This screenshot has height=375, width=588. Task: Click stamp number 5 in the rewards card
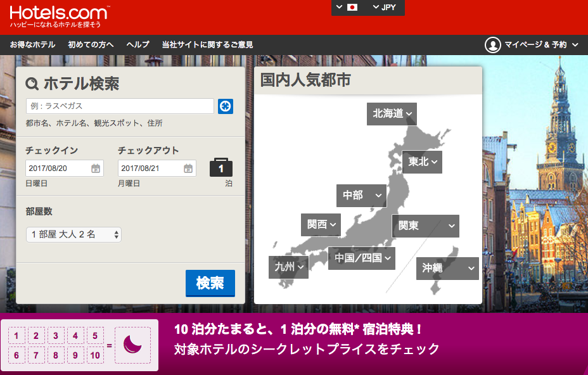point(95,336)
